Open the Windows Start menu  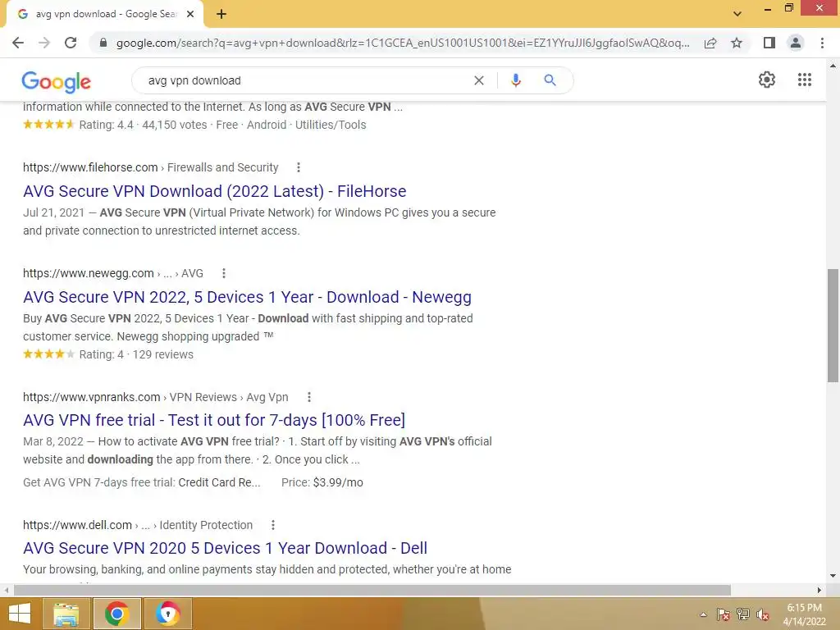pos(20,614)
